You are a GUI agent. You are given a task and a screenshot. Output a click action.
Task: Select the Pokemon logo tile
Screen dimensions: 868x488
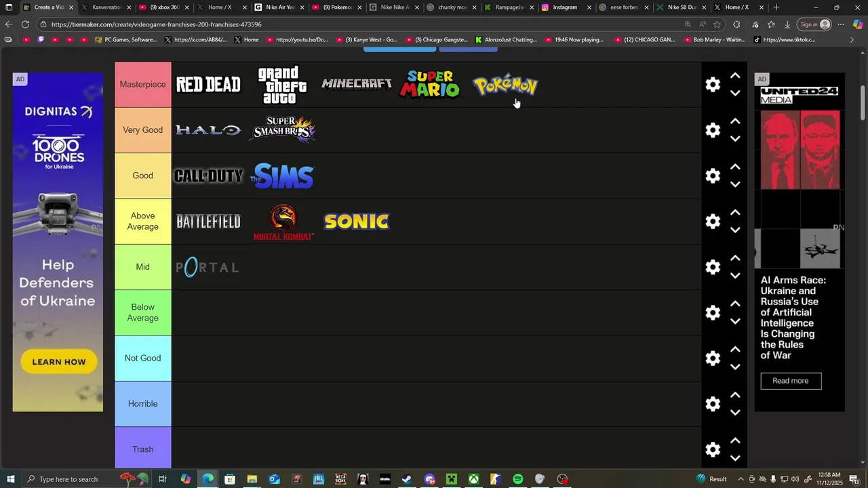tap(505, 85)
